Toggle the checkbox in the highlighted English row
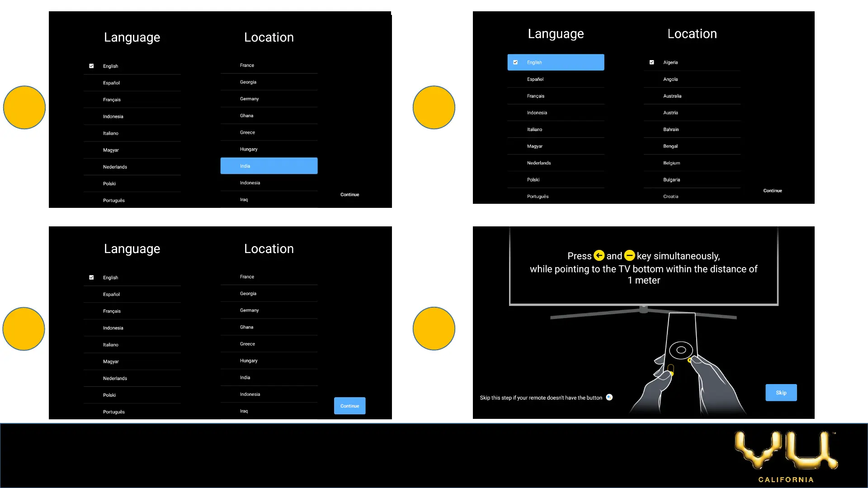The height and width of the screenshot is (488, 868). click(x=515, y=62)
